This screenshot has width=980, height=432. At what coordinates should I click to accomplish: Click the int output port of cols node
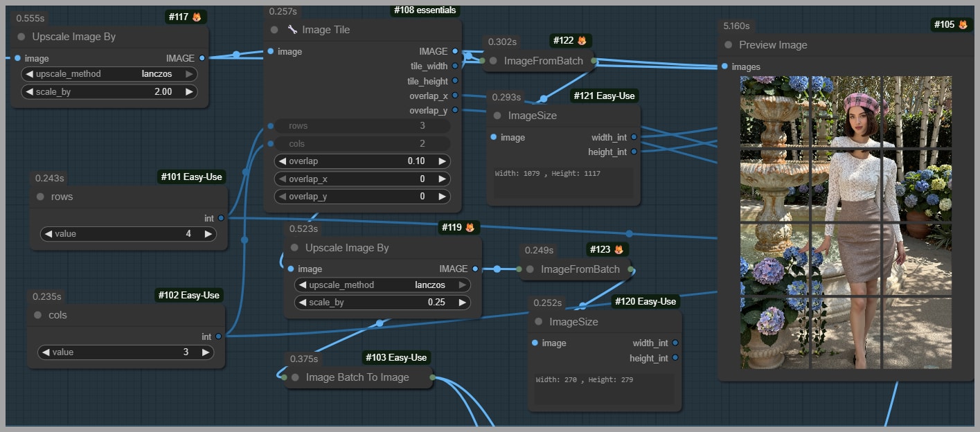pos(219,336)
